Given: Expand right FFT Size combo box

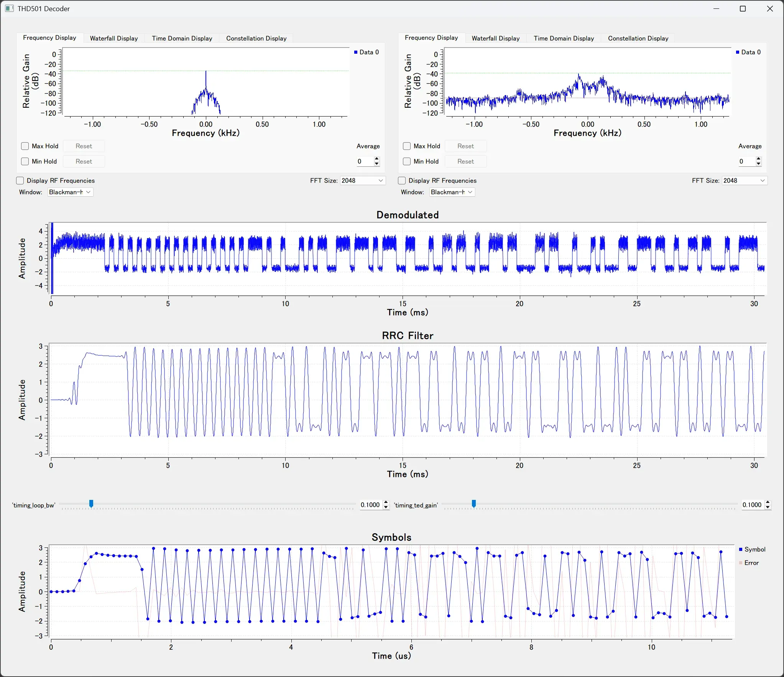Looking at the screenshot, I should pos(744,181).
